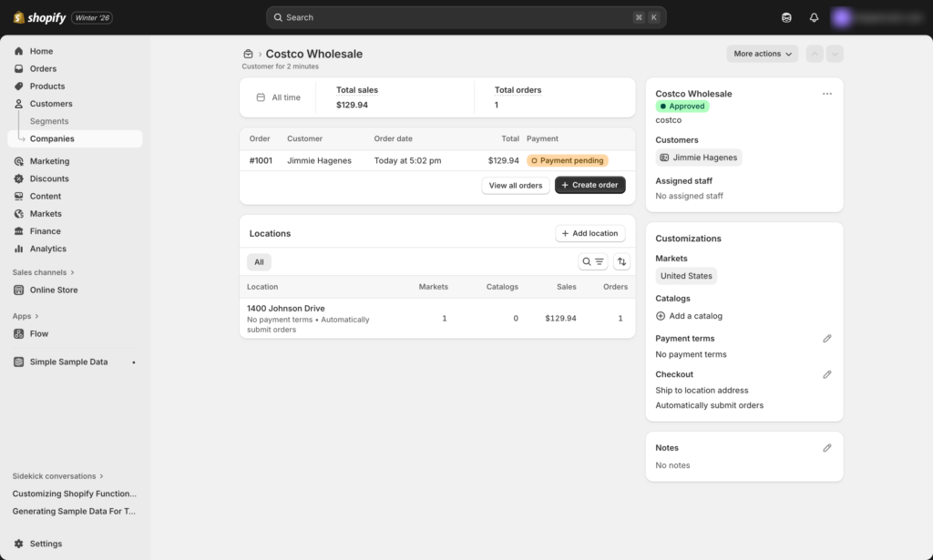Edit checkout settings with pencil icon
This screenshot has height=560, width=933.
[x=826, y=374]
